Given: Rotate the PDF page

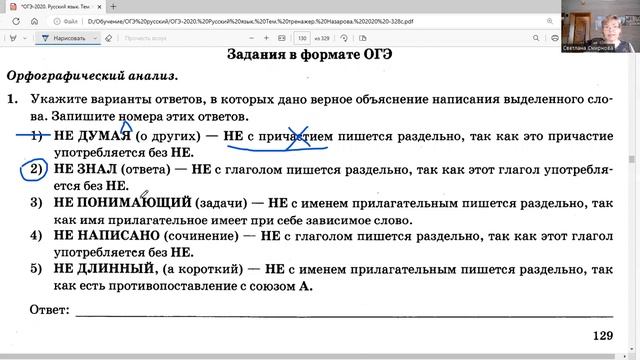Looking at the screenshot, I should click(344, 38).
